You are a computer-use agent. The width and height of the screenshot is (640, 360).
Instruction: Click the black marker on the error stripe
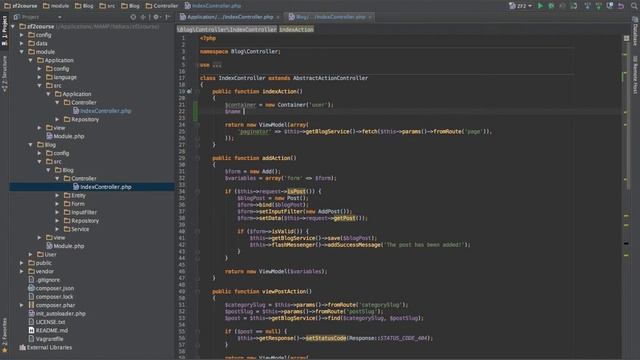tap(626, 244)
